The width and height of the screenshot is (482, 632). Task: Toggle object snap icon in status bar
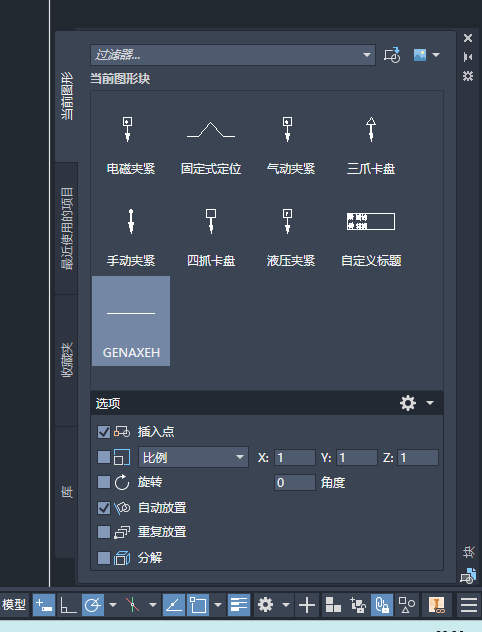tap(198, 605)
